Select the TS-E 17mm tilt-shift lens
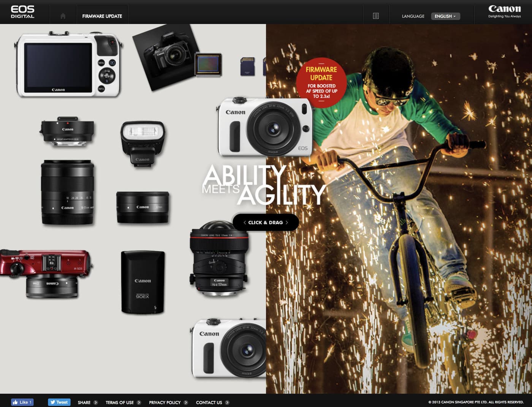The width and height of the screenshot is (532, 407). point(219,258)
